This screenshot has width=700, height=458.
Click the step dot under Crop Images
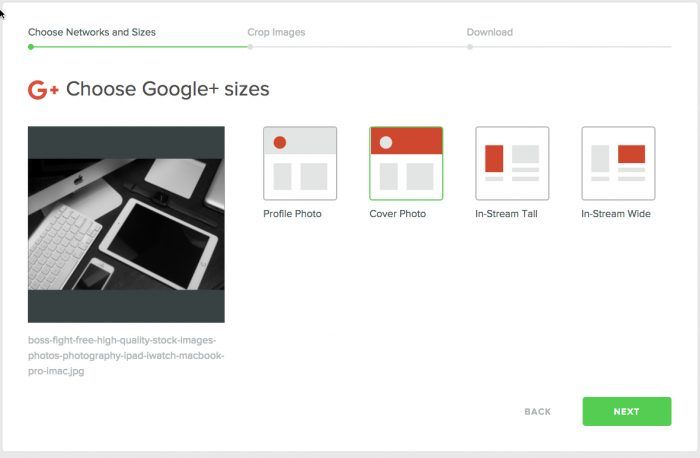pos(251,46)
